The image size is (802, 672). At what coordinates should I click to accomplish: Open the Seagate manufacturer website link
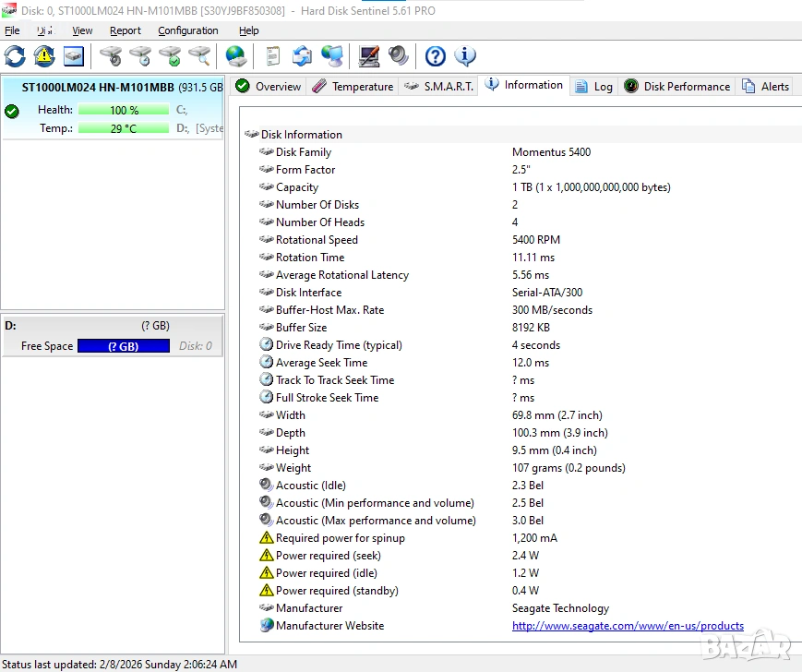[628, 626]
